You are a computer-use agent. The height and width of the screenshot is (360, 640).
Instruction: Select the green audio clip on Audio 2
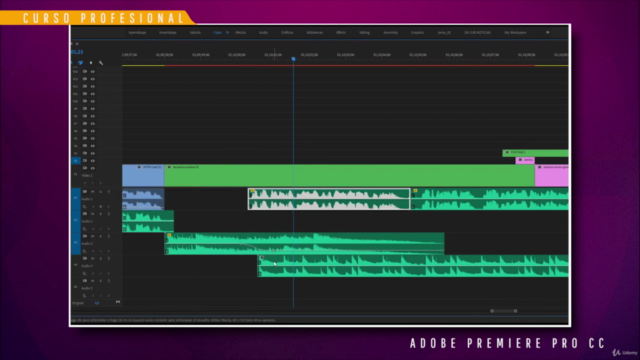tap(148, 221)
